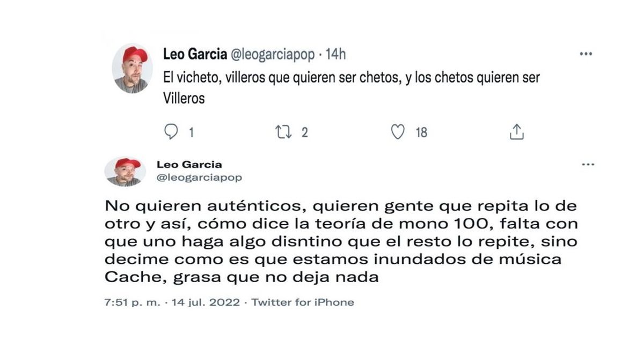Open more options ellipsis on the top tweet
The height and width of the screenshot is (362, 644).
(x=586, y=55)
